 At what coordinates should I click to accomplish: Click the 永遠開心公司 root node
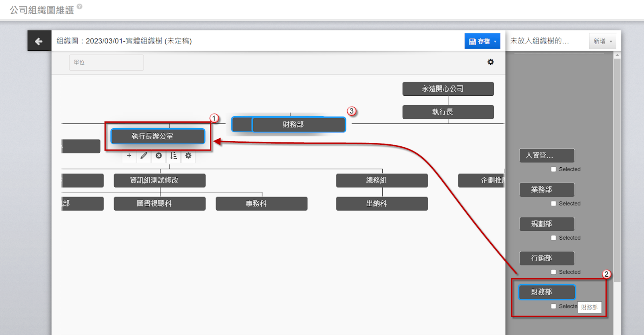[448, 89]
